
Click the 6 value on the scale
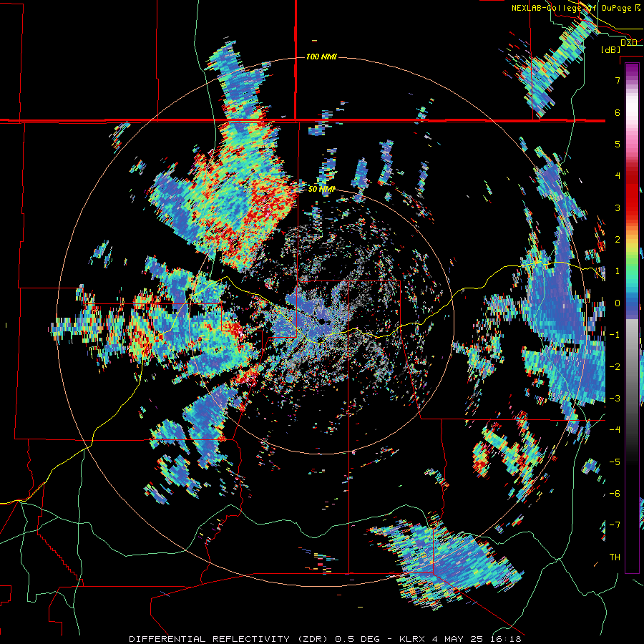(618, 112)
